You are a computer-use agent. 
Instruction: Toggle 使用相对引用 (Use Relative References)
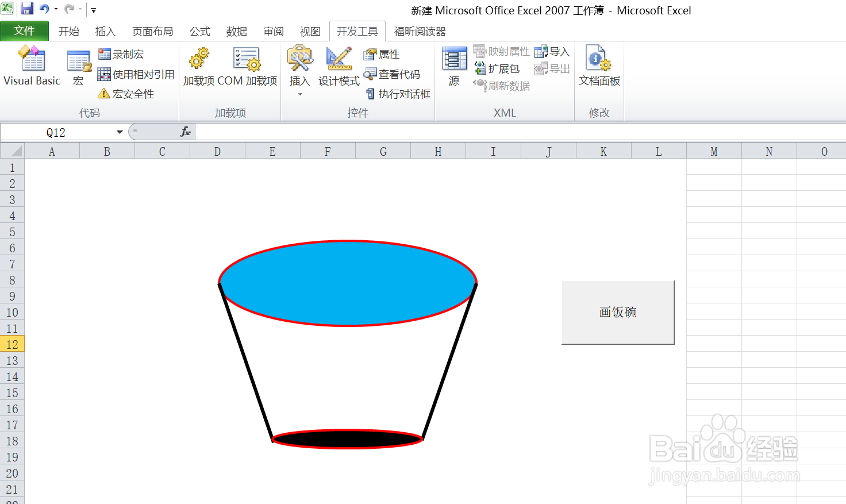[x=136, y=74]
